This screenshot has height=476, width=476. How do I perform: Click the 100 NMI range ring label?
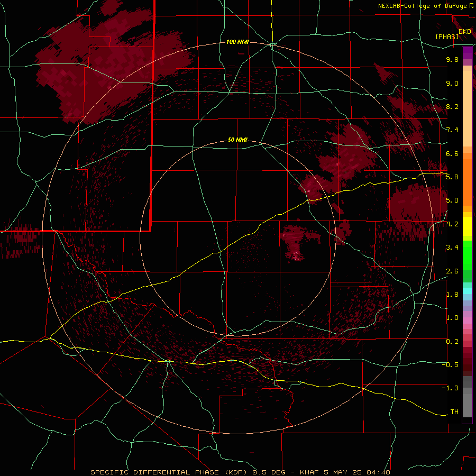tap(237, 42)
